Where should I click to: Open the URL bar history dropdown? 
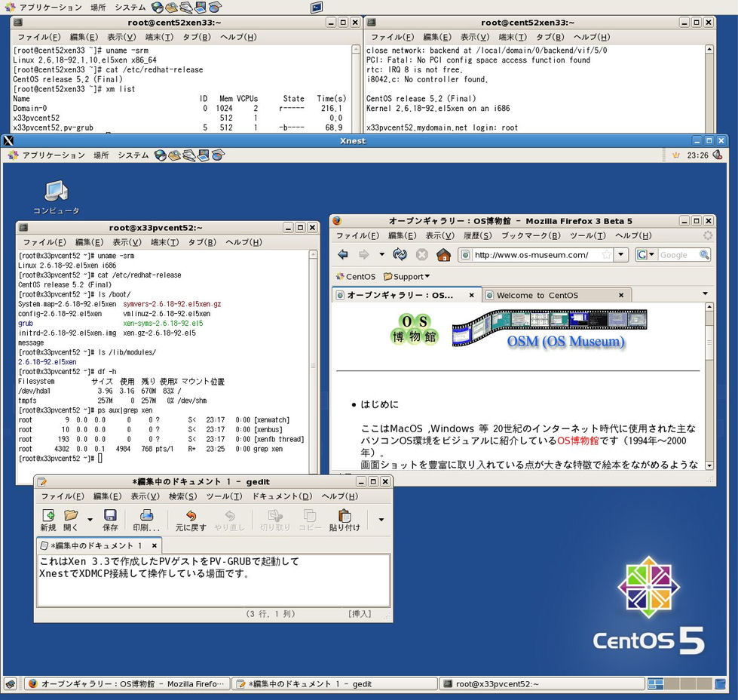[621, 255]
